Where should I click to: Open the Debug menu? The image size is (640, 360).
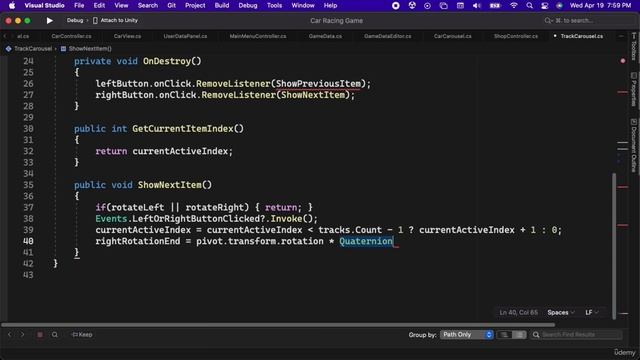tap(248, 5)
